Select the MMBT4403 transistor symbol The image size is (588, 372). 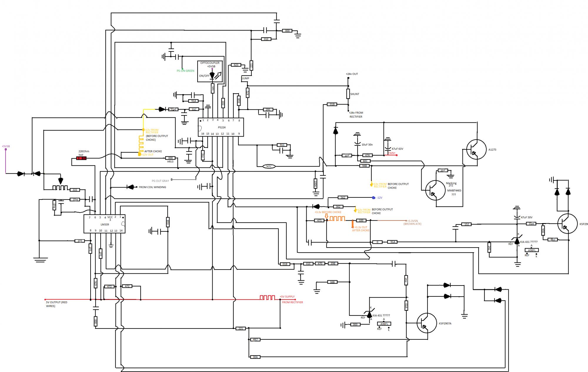coord(435,190)
